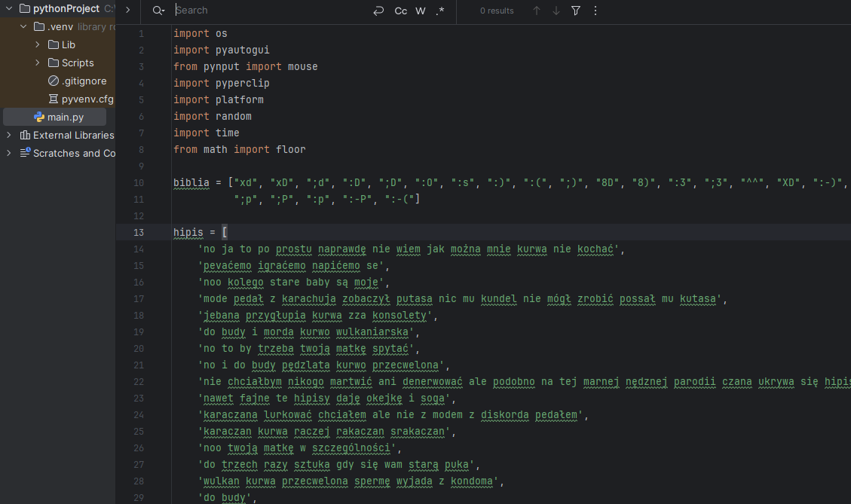Screen dimensions: 851x504
Task: Collapse the pythonProject root node
Action: (9, 9)
